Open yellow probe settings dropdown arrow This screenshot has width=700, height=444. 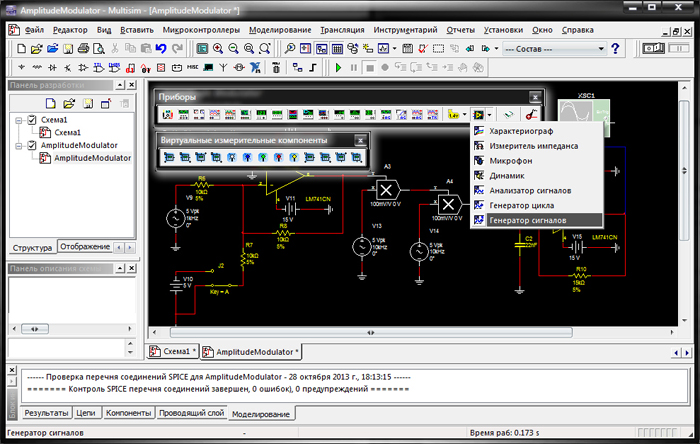[x=464, y=115]
